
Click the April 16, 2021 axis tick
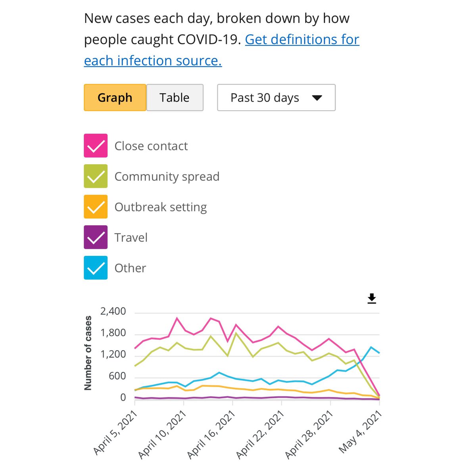point(211,435)
